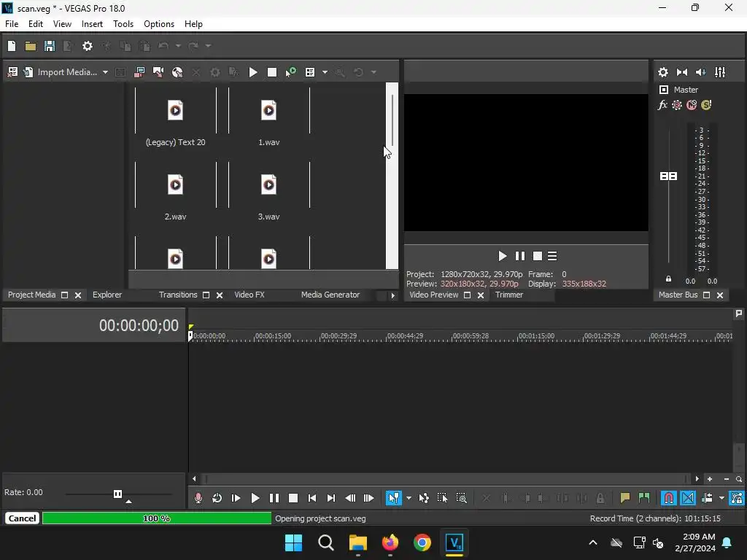
Task: Click the Project Media vertical scrollbar
Action: [x=392, y=176]
